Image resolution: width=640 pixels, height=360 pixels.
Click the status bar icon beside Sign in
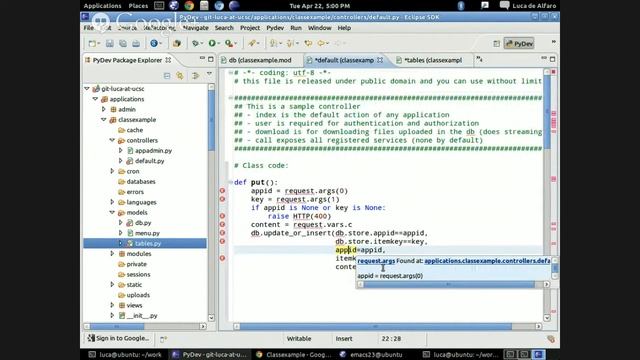click(163, 339)
